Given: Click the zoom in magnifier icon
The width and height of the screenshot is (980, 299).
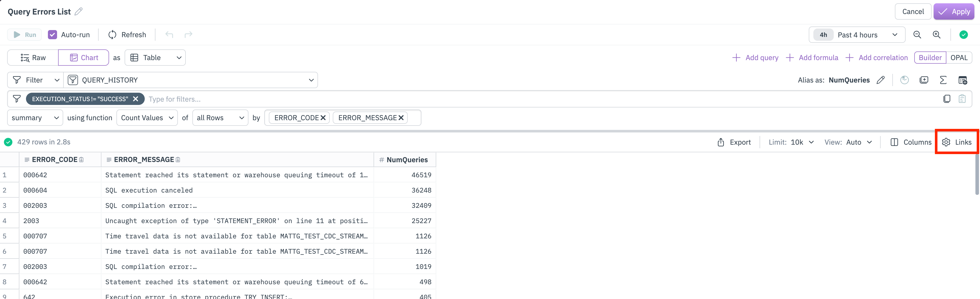Looking at the screenshot, I should click(x=937, y=35).
